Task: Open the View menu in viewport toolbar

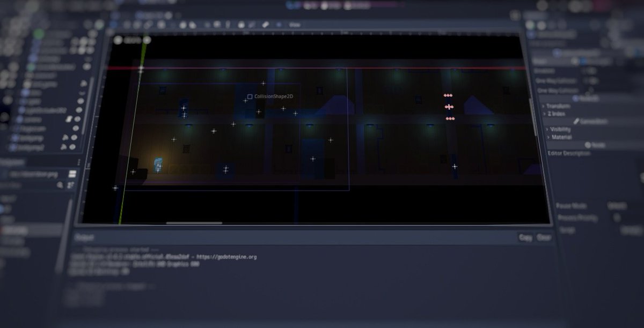Action: coord(295,25)
